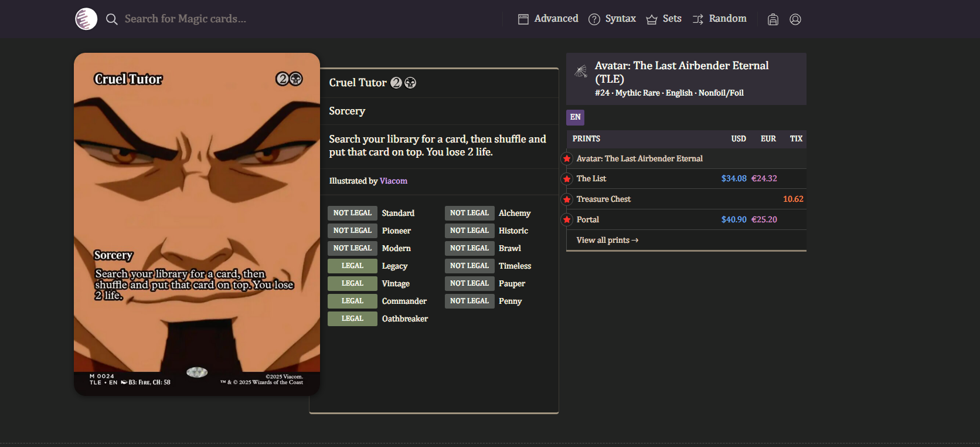Browse all Sets
This screenshot has width=980, height=447.
point(663,19)
